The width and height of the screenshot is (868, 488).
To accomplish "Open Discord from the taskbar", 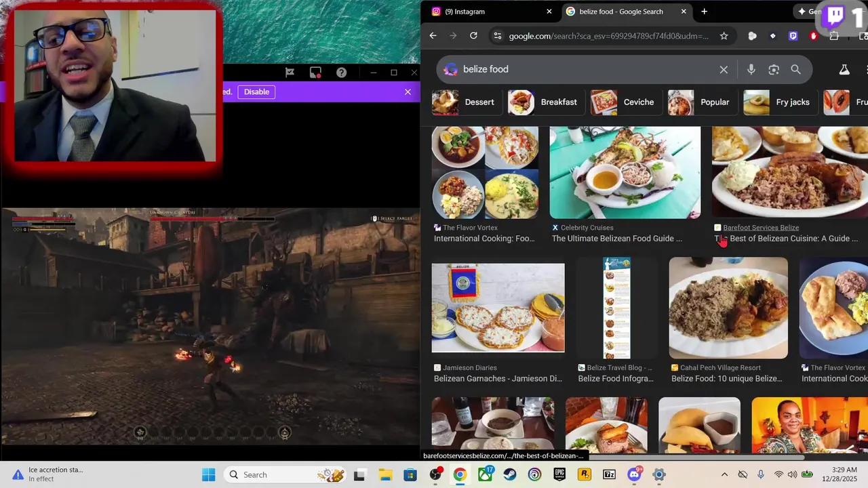I will (635, 474).
